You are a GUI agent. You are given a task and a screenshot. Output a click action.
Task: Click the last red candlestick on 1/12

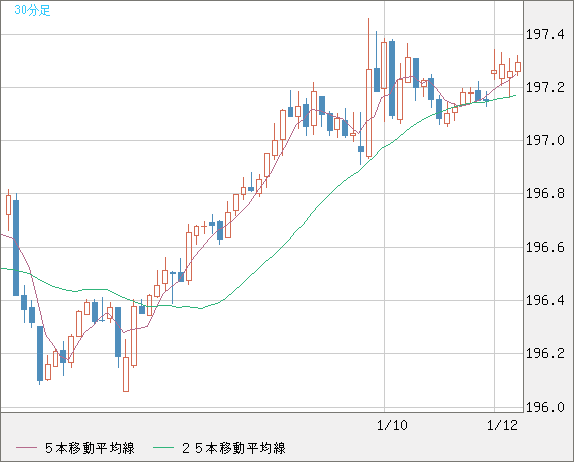(x=518, y=67)
